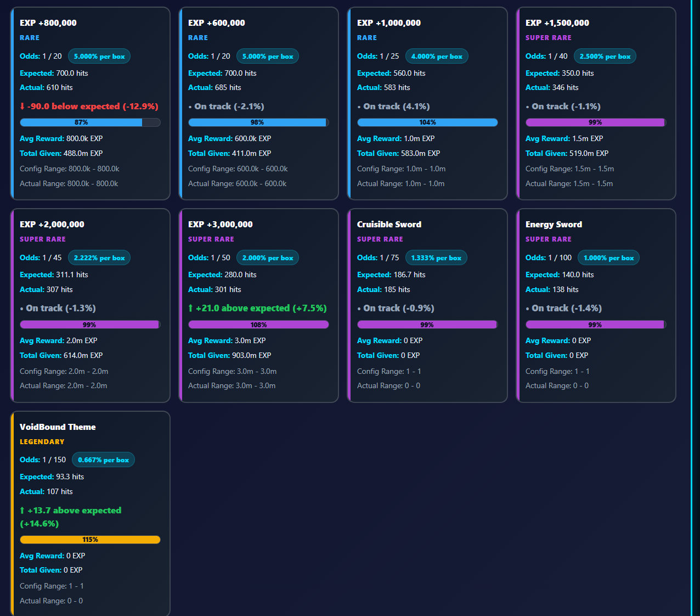Click the 1.000% per box badge on Energy Sword
This screenshot has width=700, height=616.
tap(608, 258)
